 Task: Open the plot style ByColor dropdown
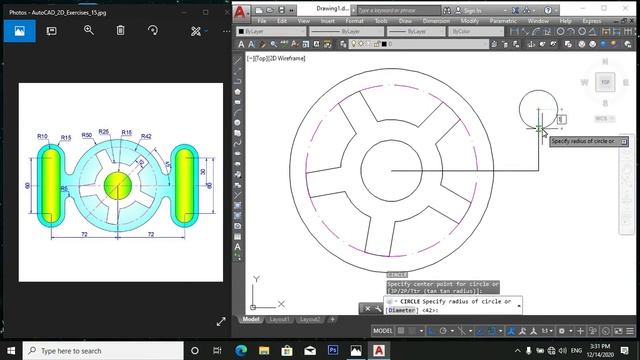(x=476, y=31)
